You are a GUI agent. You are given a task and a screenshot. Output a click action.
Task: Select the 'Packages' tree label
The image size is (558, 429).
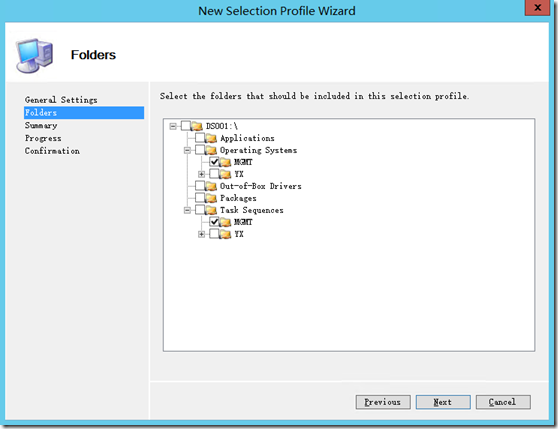coord(238,198)
